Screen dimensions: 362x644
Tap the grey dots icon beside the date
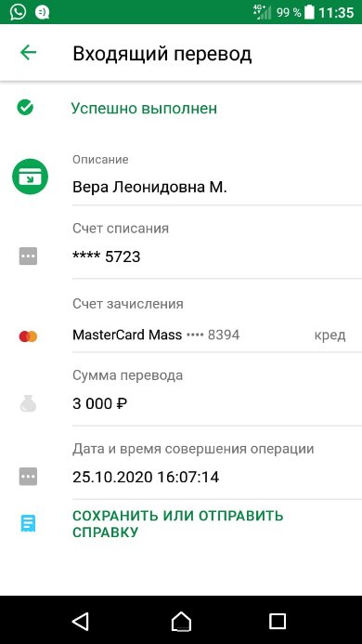click(29, 477)
